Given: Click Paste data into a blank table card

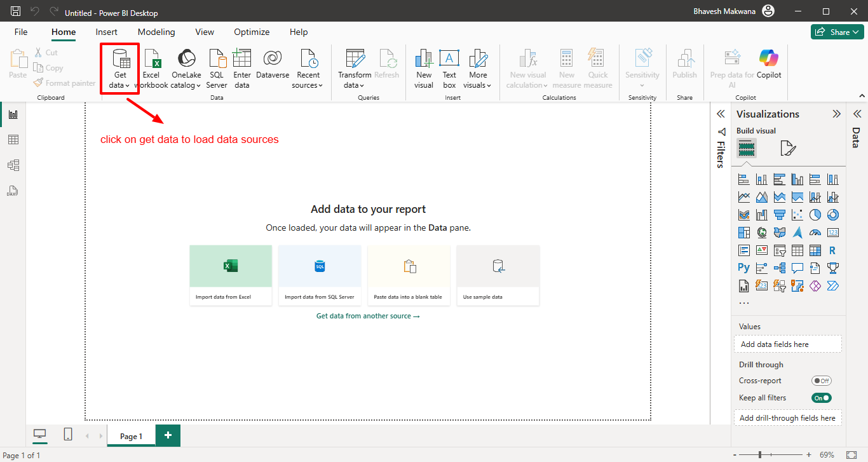Looking at the screenshot, I should point(409,275).
